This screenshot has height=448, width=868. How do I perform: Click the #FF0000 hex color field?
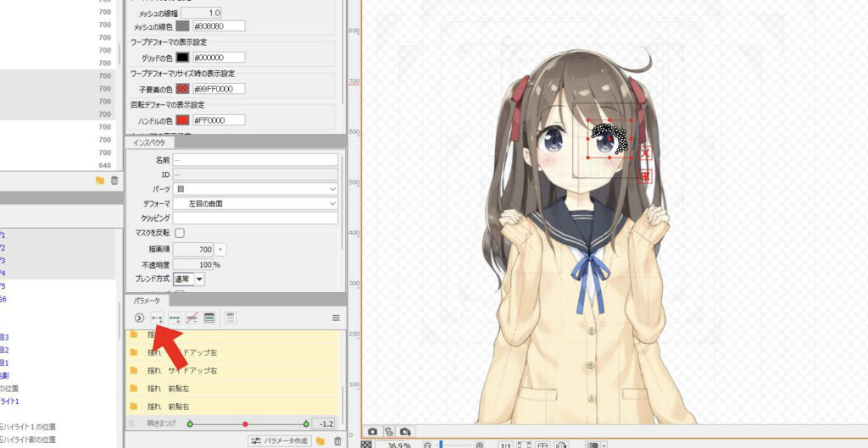[x=219, y=120]
